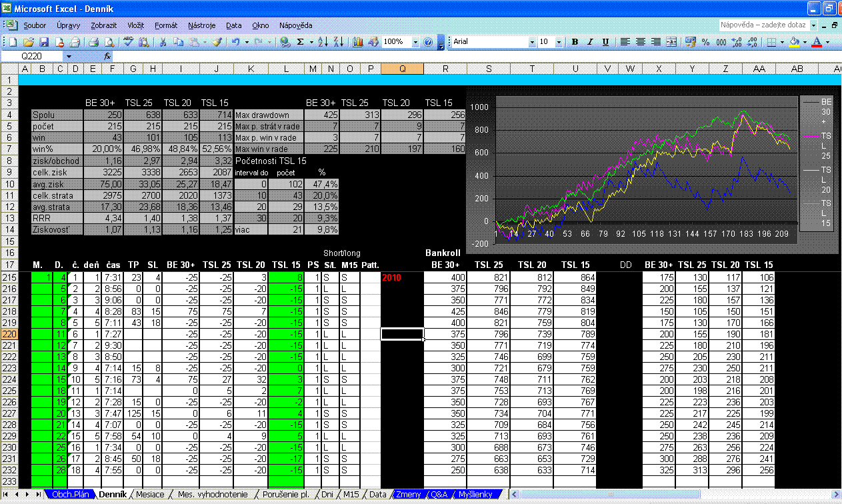
Task: Align cell text to the right
Action: [656, 41]
